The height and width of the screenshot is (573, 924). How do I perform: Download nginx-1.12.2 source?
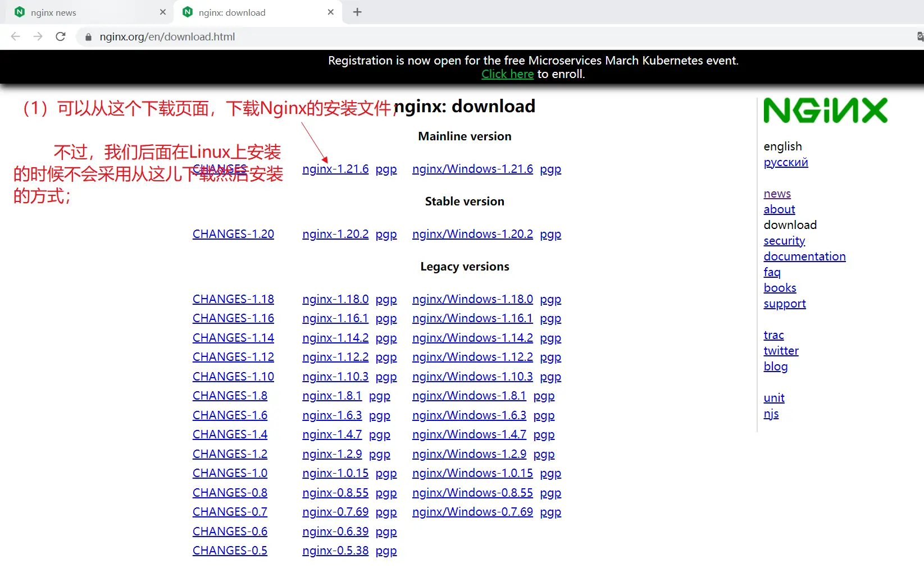(335, 357)
